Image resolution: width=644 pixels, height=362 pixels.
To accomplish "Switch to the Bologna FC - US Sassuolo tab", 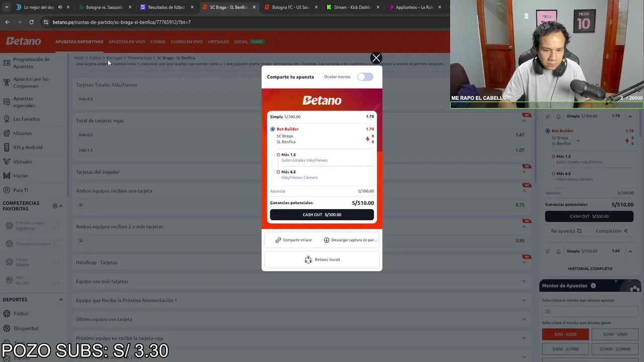I will (x=291, y=7).
